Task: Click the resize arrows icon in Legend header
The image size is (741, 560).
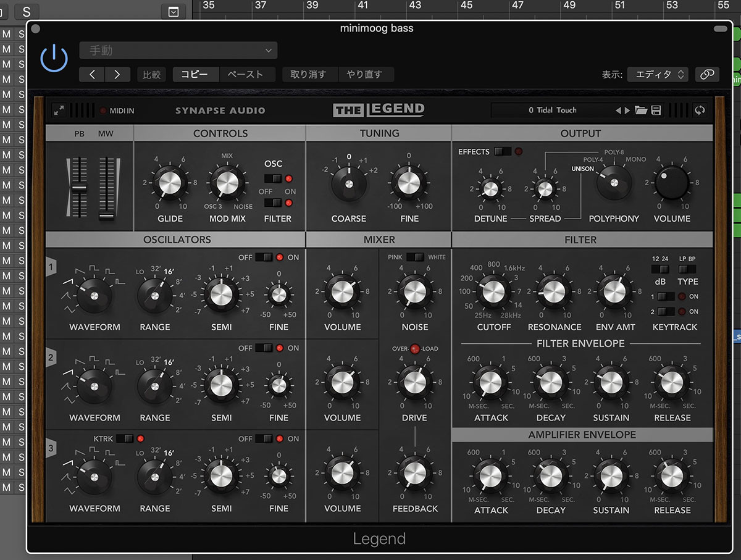Action: coord(59,111)
